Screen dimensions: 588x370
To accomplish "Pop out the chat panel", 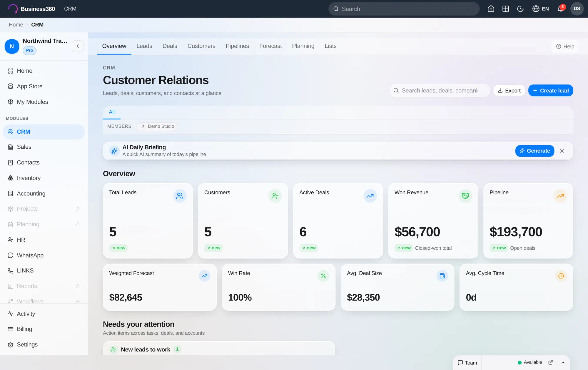I will tap(551, 362).
